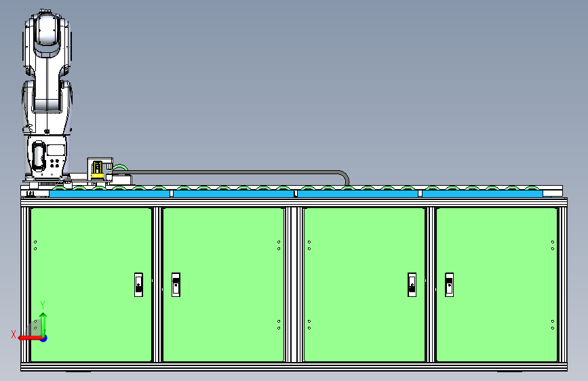The height and width of the screenshot is (381, 588).
Task: Click the green Y axis of the view triad
Action: (43, 325)
